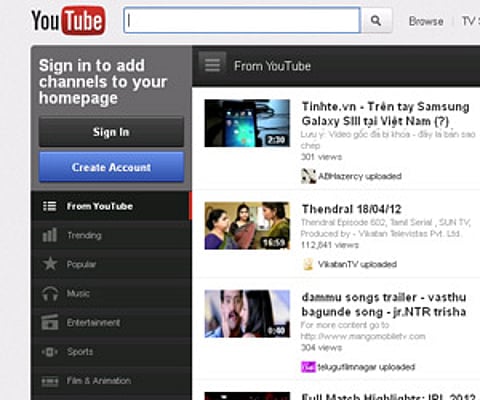The image size is (480, 400).
Task: Select Film & Animation category in sidebar
Action: pos(111,381)
